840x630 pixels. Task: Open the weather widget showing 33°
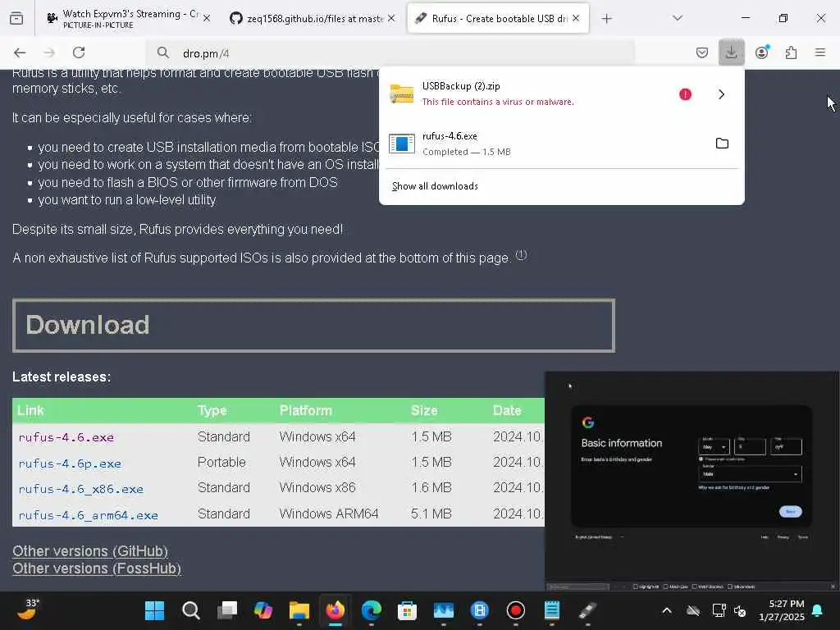click(x=28, y=609)
